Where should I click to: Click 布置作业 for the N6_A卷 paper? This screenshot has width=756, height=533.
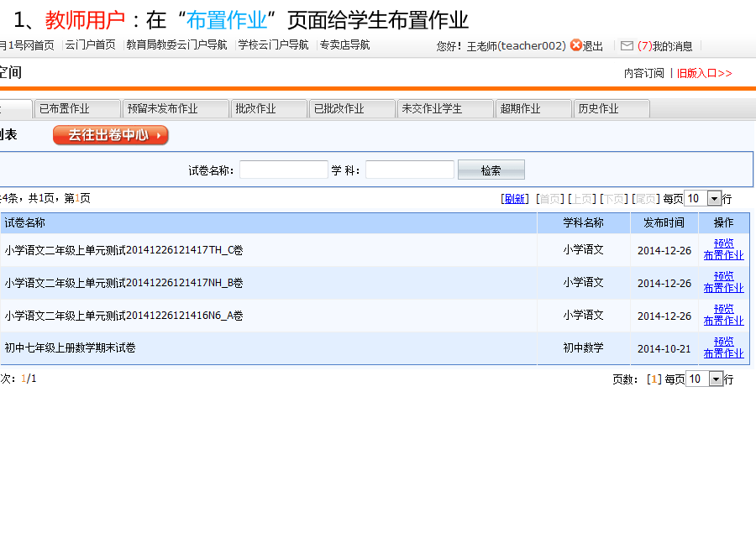click(x=723, y=321)
